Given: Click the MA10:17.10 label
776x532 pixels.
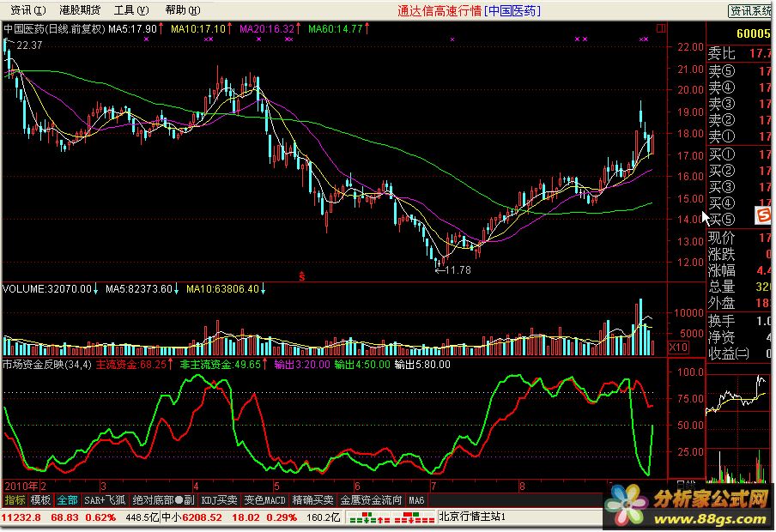Looking at the screenshot, I should (198, 28).
